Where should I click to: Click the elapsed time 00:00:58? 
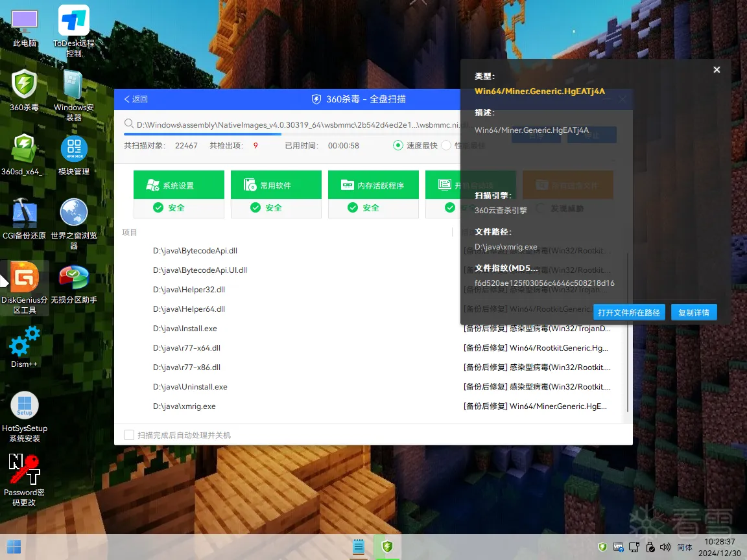344,146
